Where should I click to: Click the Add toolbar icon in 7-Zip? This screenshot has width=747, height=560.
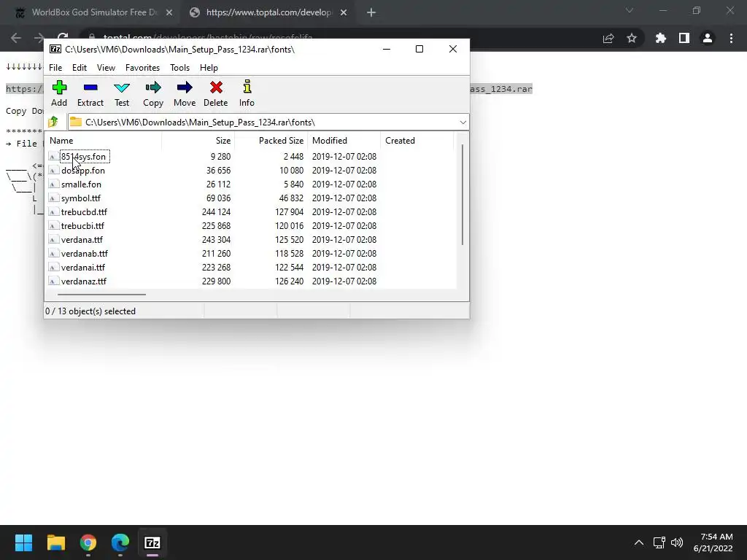click(x=59, y=93)
